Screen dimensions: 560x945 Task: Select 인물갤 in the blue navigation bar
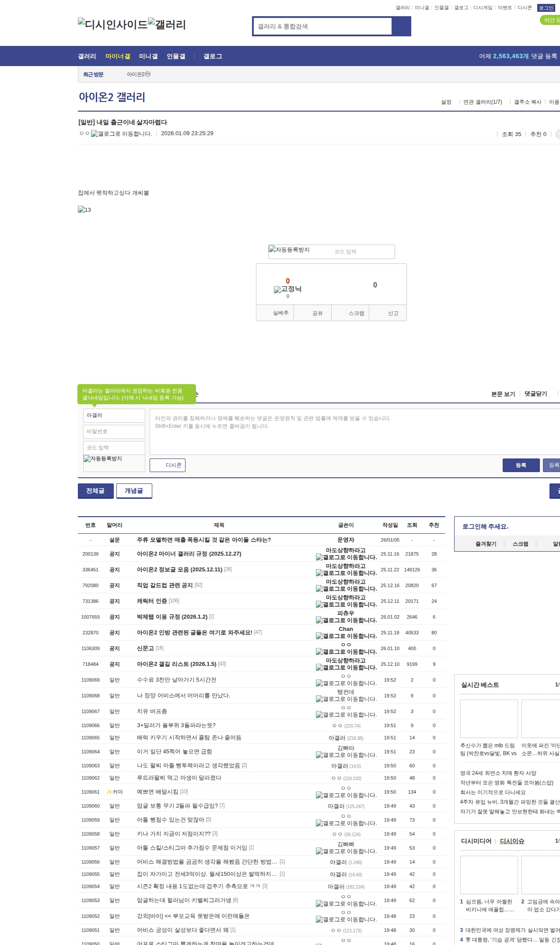point(176,56)
